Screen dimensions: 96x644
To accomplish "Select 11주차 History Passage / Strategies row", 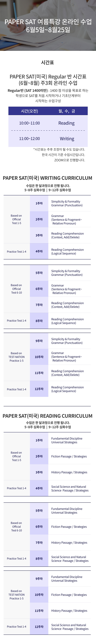I will [x=60, y=611].
